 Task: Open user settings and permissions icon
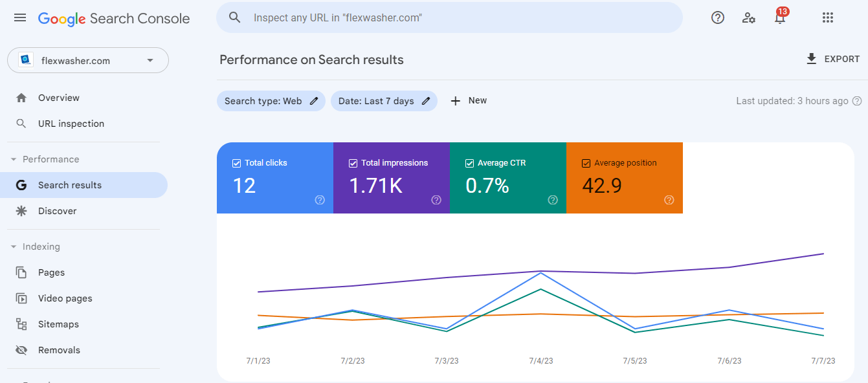[749, 18]
